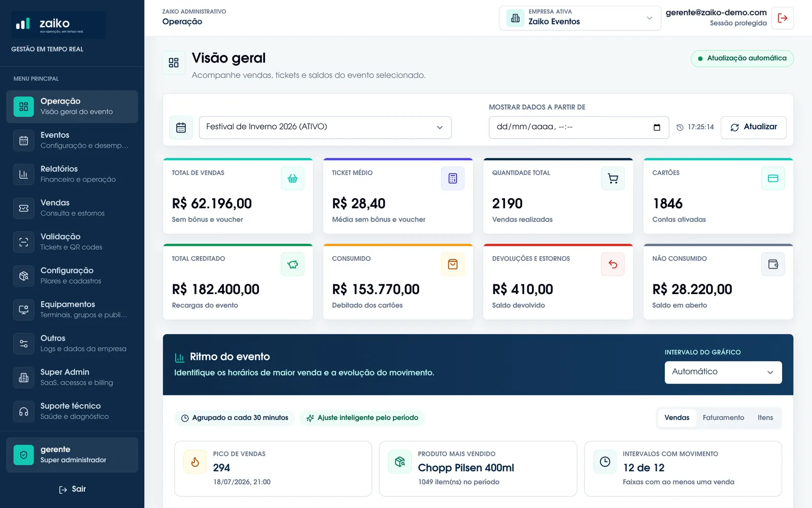Switch to the Itens chart tab
Viewport: 812px width, 508px height.
point(765,418)
